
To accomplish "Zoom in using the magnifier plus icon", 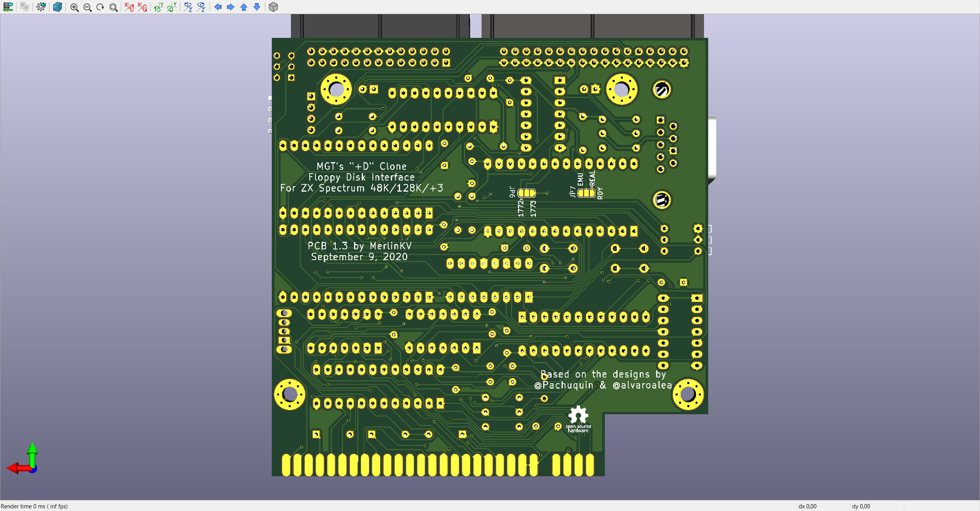I will tap(74, 7).
